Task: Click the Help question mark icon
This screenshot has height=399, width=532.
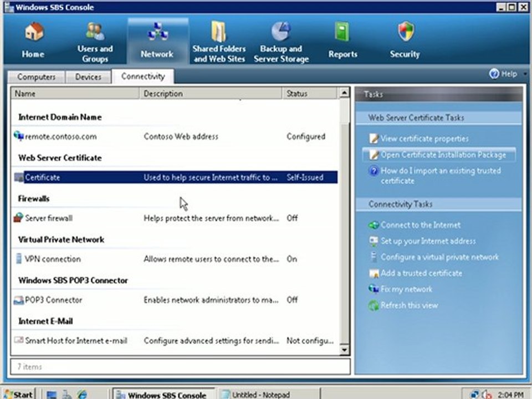Action: pos(494,74)
